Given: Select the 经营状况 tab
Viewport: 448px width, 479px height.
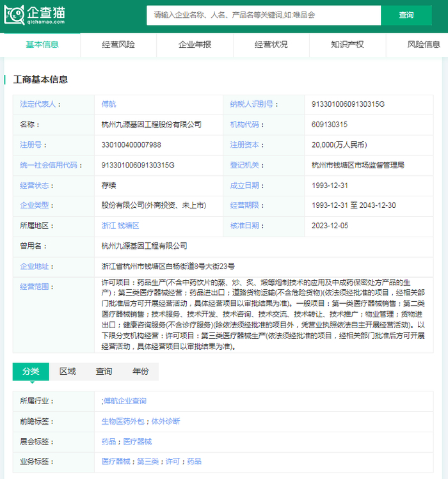Looking at the screenshot, I should (271, 45).
